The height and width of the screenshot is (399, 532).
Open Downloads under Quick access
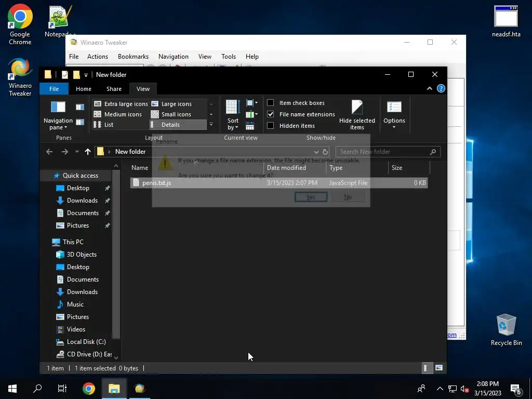coord(82,201)
